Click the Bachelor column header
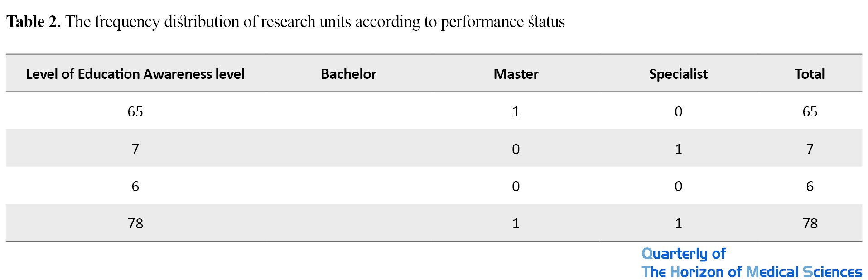The height and width of the screenshot is (280, 868). (x=348, y=74)
